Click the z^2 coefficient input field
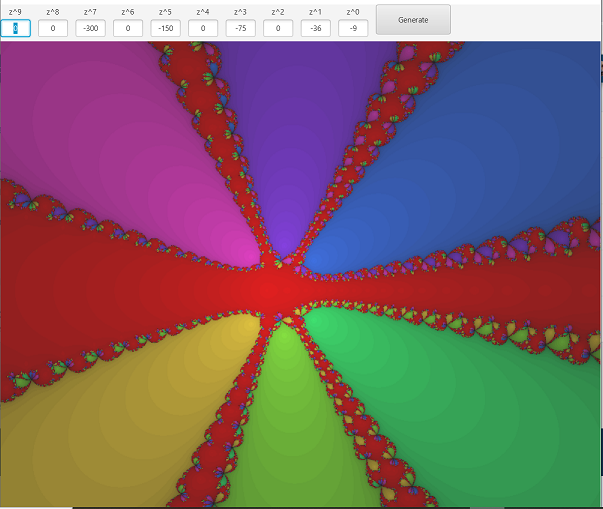This screenshot has height=509, width=603. tap(278, 28)
